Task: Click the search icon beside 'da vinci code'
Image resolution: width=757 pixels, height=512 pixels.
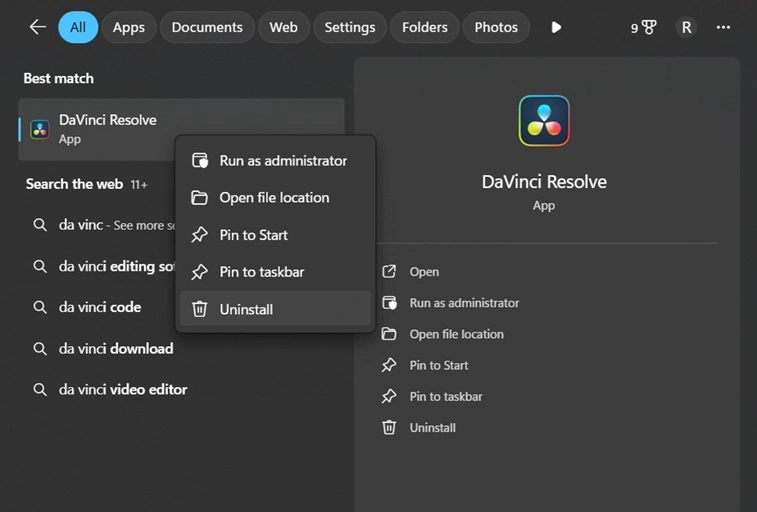Action: 40,307
